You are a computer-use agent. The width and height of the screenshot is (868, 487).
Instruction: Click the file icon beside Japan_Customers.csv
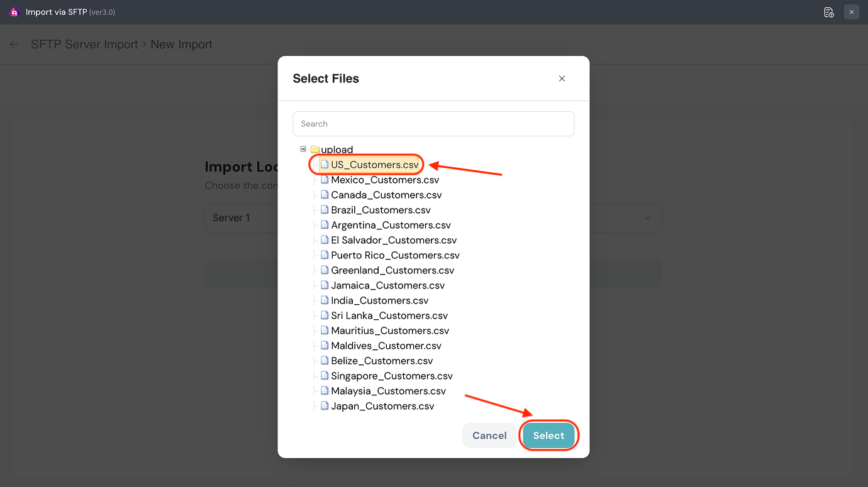pos(325,406)
